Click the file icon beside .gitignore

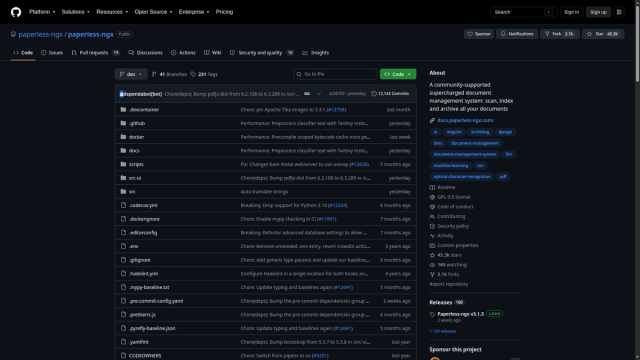pos(123,260)
